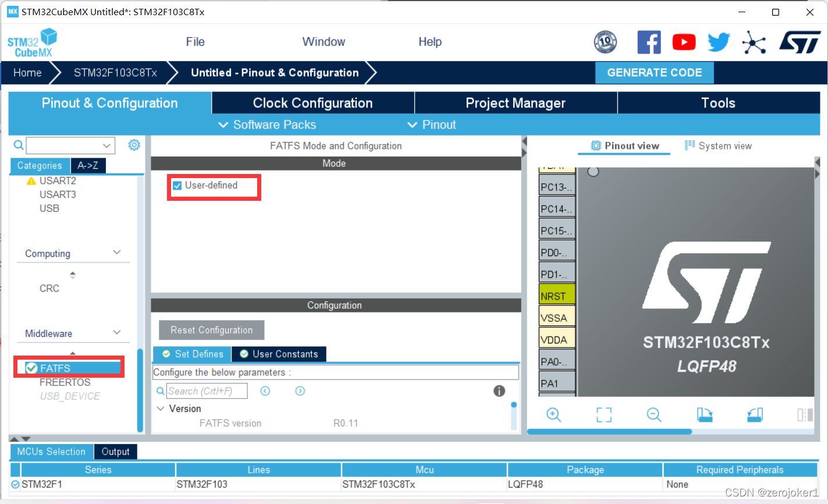This screenshot has width=828, height=504.
Task: Click the parameter Search (Ctrl+F) field
Action: [207, 391]
